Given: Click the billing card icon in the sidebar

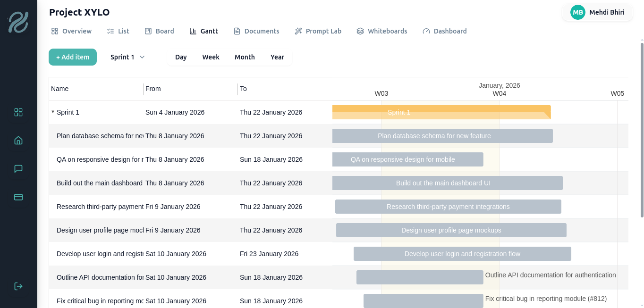Looking at the screenshot, I should [x=18, y=197].
